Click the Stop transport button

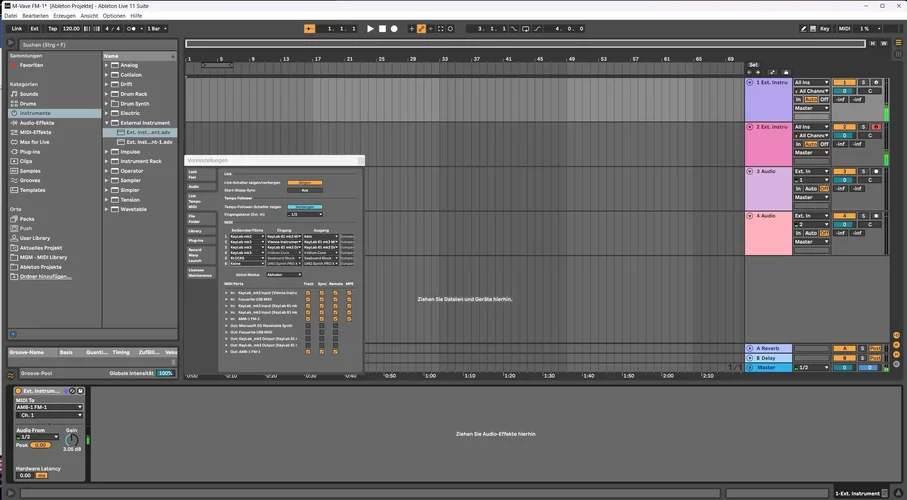pos(382,28)
